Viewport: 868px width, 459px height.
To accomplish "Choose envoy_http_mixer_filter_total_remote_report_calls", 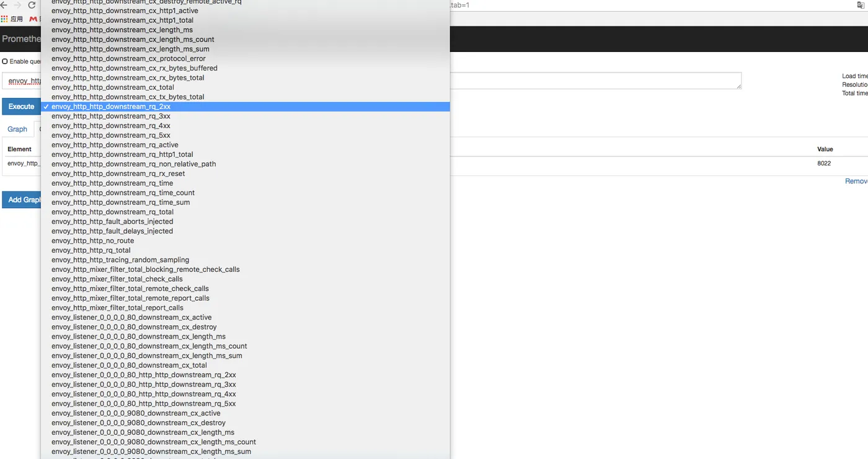I will pos(246,299).
